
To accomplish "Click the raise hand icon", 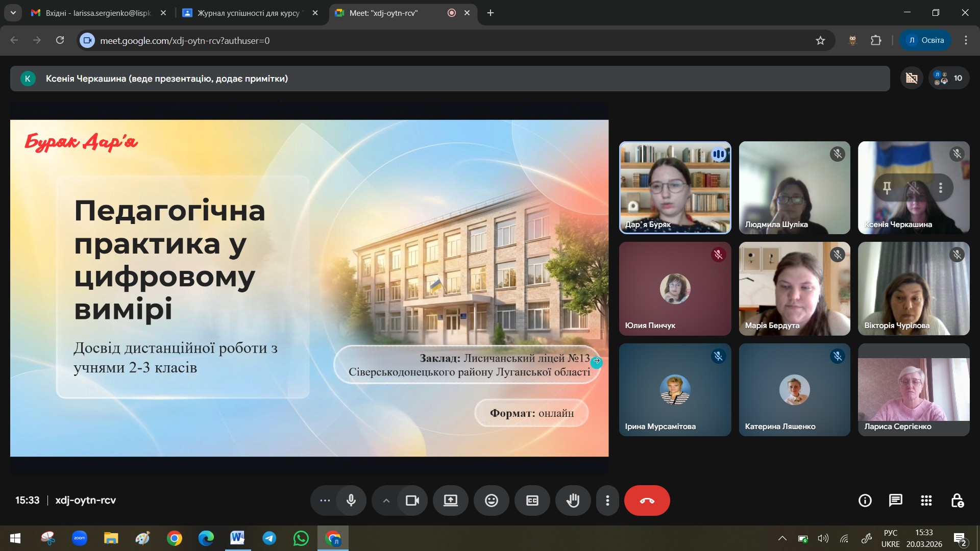I will pos(573,500).
